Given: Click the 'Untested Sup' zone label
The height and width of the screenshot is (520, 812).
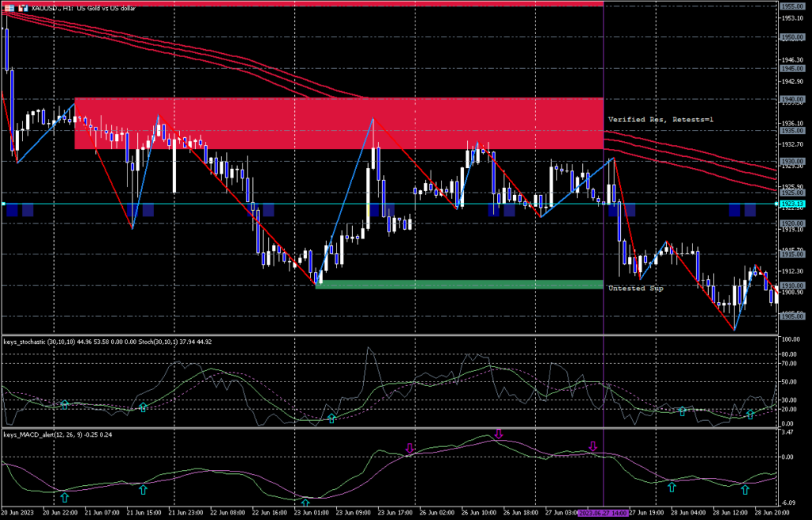Looking at the screenshot, I should (635, 289).
